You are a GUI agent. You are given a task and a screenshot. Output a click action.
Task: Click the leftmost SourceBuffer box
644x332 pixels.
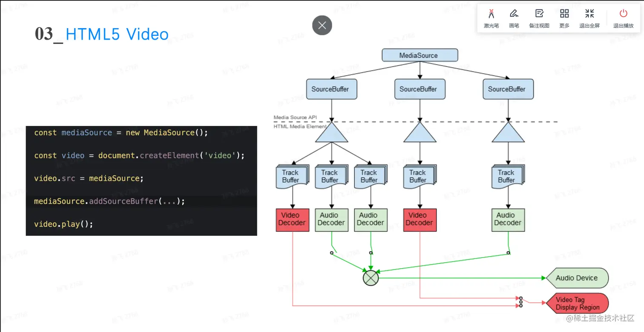(331, 89)
